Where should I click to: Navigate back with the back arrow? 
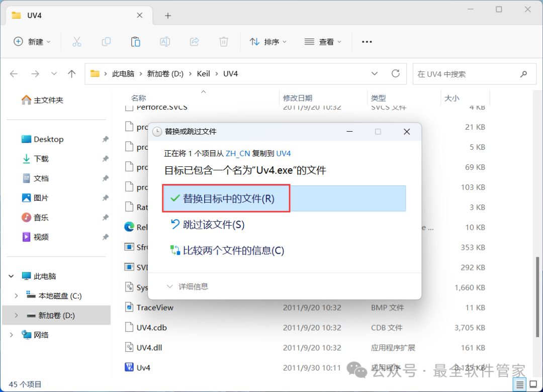point(14,73)
